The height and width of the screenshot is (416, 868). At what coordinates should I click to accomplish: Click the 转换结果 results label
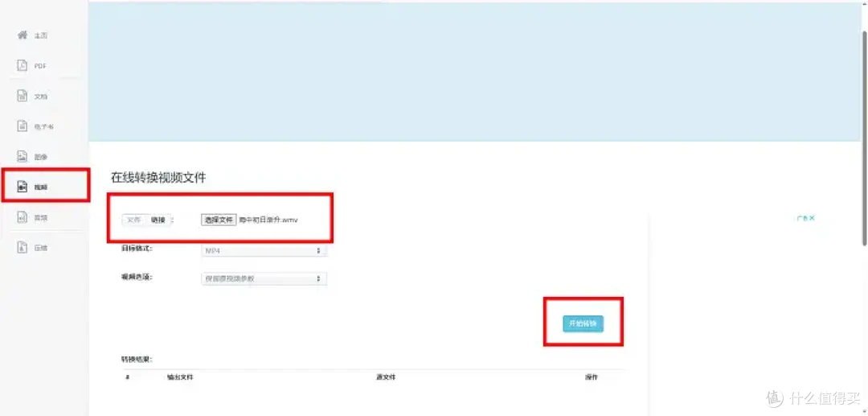(x=137, y=360)
